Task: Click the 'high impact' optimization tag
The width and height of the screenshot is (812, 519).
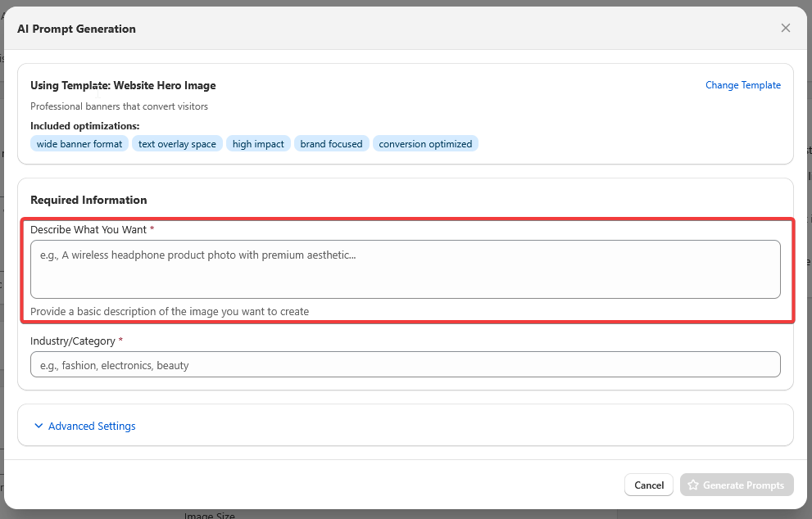Action: 258,144
